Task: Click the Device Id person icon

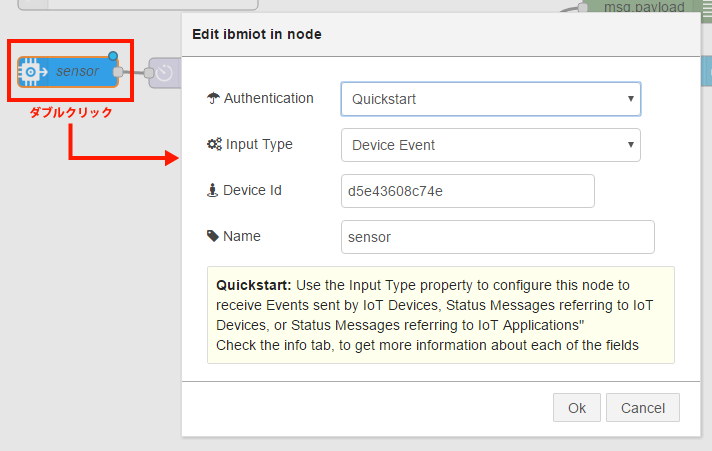Action: coord(212,190)
